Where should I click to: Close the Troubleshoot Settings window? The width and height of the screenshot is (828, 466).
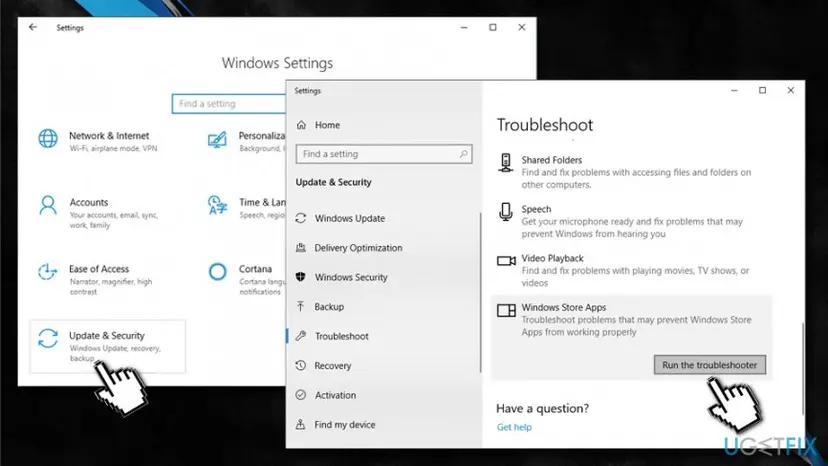[x=791, y=90]
